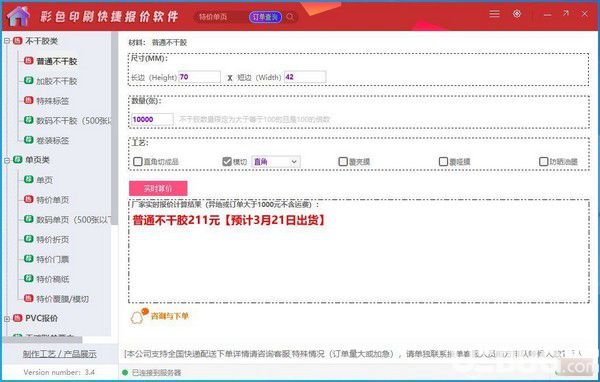Image resolution: width=600 pixels, height=382 pixels.
Task: Click the green server connection status dot
Action: tap(125, 372)
